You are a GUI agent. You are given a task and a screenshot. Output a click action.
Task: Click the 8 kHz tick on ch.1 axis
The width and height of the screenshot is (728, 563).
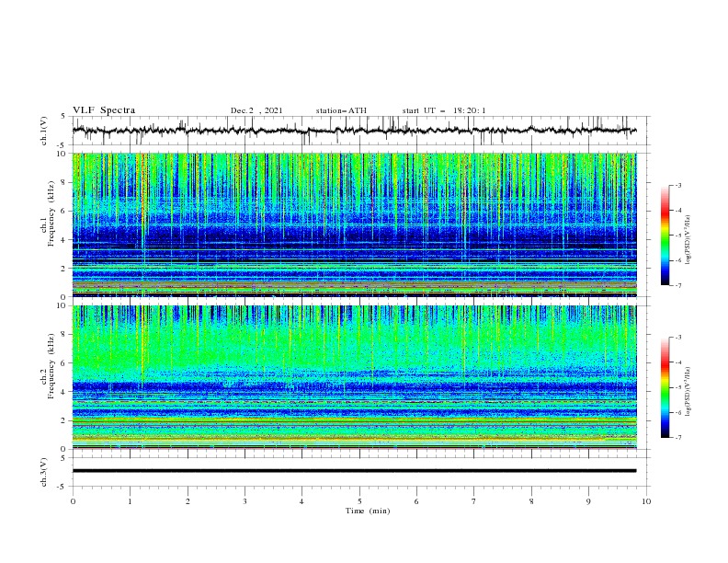63,182
